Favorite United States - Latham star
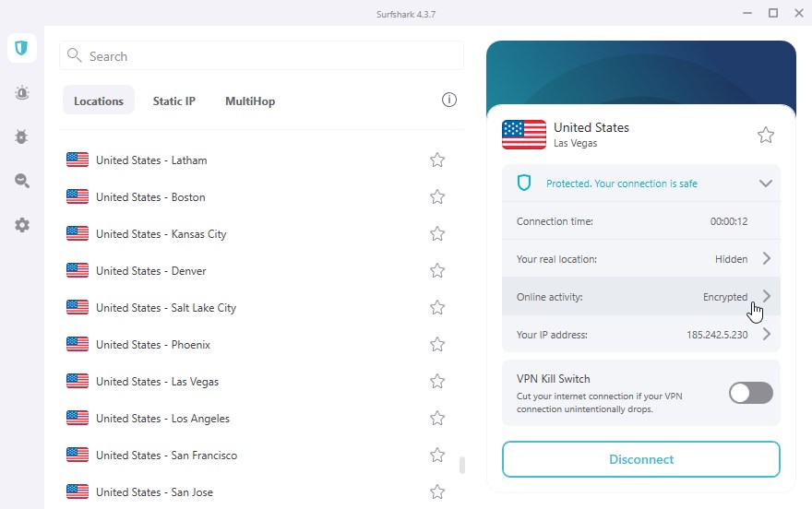The image size is (812, 509). (x=437, y=160)
